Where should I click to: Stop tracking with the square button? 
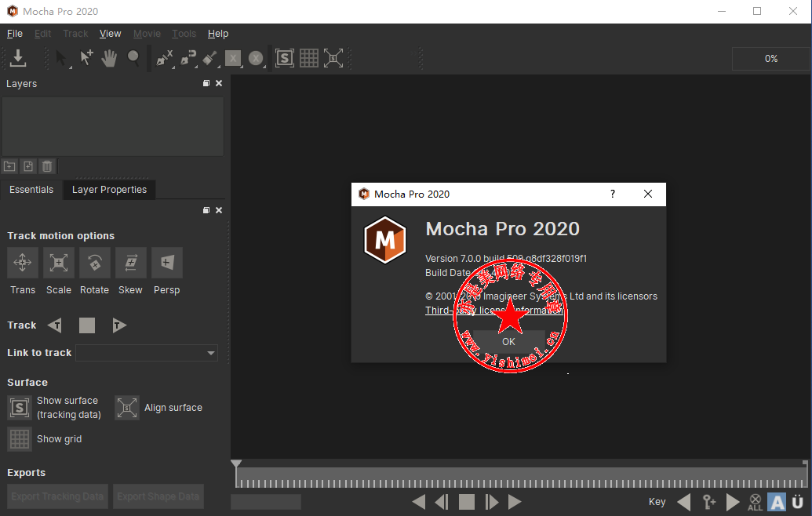point(87,325)
